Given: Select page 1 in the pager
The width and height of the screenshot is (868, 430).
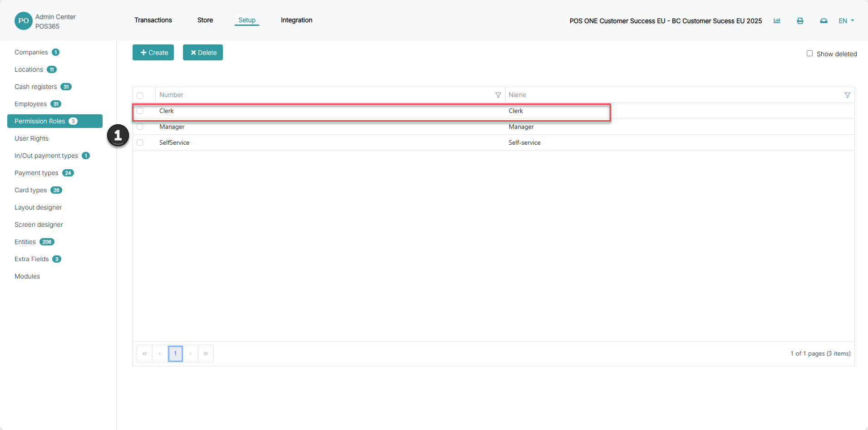Looking at the screenshot, I should click(x=175, y=353).
